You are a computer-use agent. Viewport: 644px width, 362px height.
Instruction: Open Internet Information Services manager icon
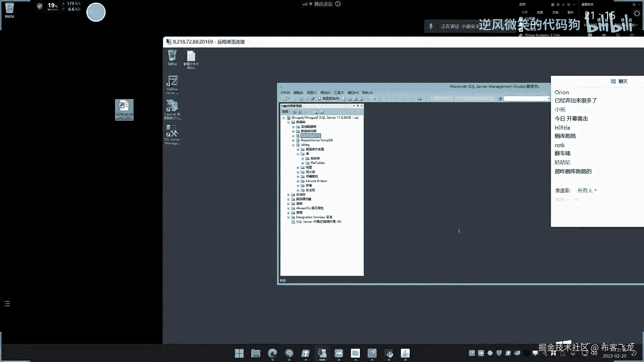tap(172, 109)
